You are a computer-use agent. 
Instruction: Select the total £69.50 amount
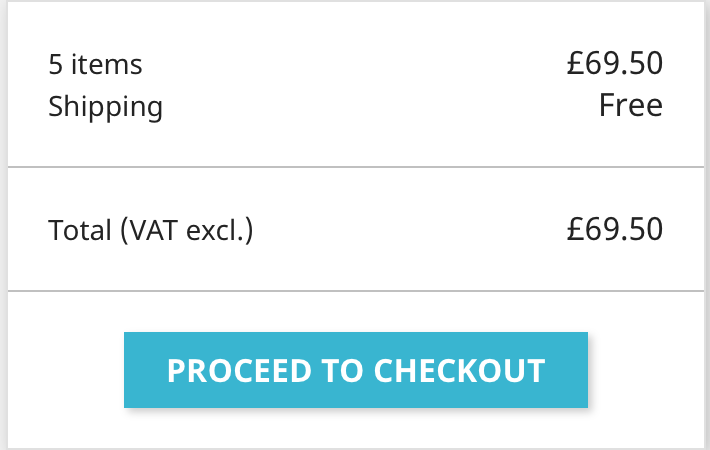[x=614, y=230]
